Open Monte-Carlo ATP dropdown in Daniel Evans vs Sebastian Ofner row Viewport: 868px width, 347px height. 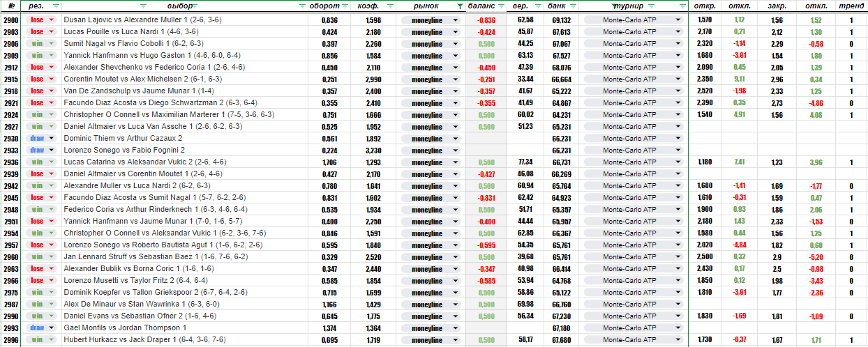633,316
